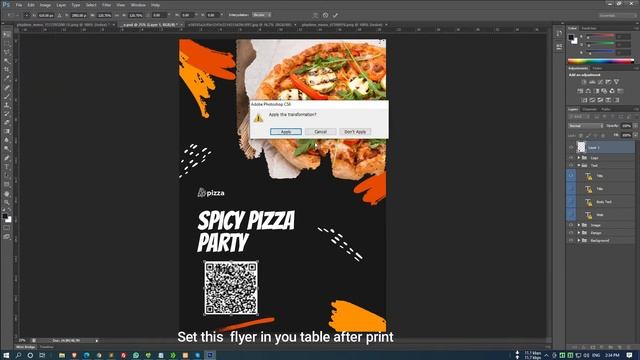Click Don't Apply in the dialog

pos(355,131)
